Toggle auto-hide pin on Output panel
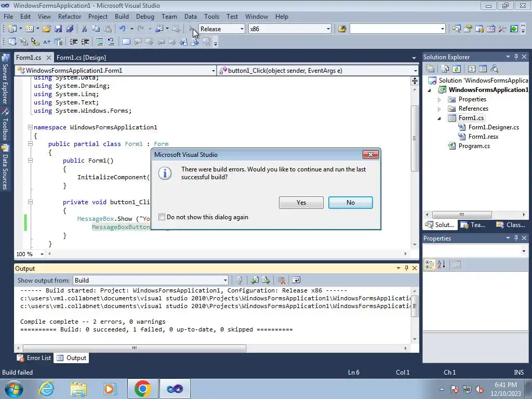Image resolution: width=532 pixels, height=399 pixels. coord(406,268)
